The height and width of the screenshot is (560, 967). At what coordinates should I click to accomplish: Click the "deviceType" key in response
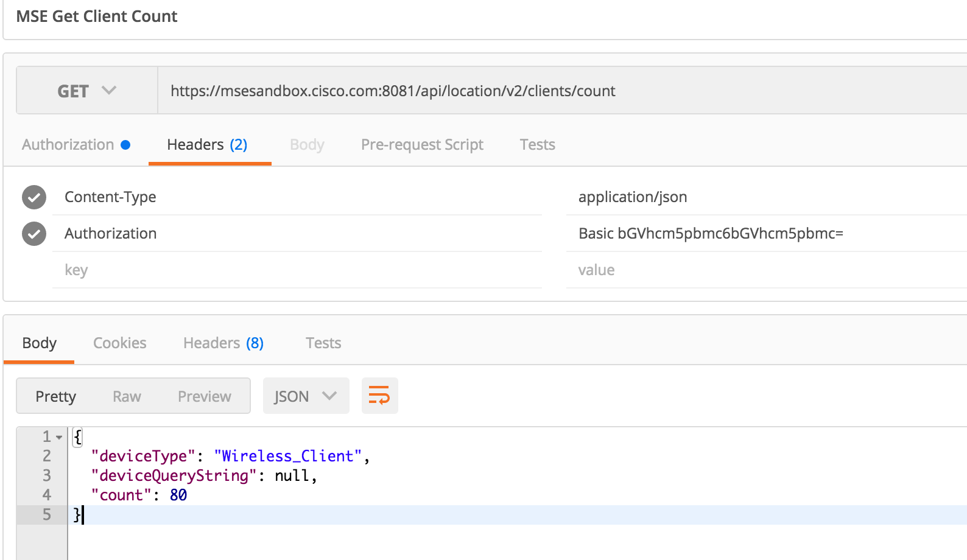coord(144,456)
